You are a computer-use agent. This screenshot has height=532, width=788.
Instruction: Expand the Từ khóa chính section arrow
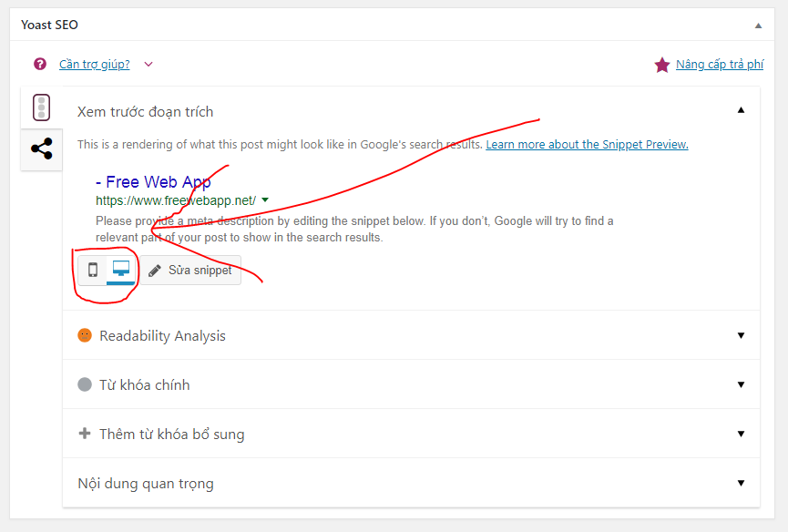(741, 384)
